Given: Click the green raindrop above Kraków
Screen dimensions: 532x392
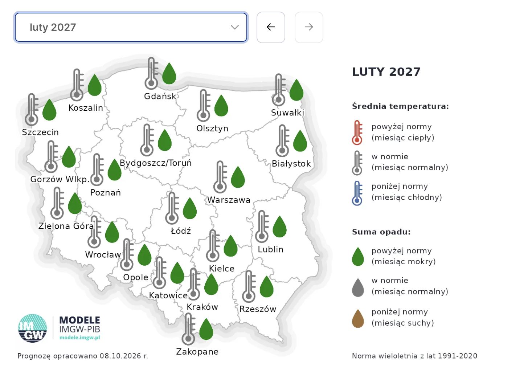Looking at the screenshot, I should pos(211,284).
